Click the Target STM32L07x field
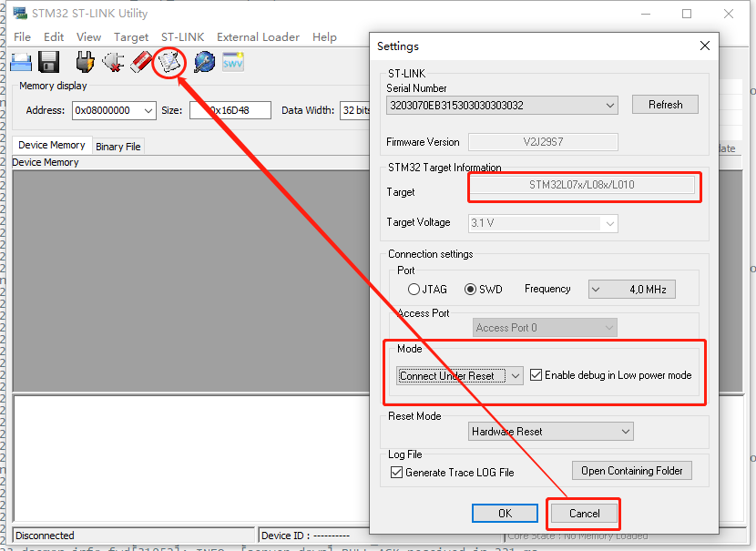The height and width of the screenshot is (551, 756). tap(581, 185)
